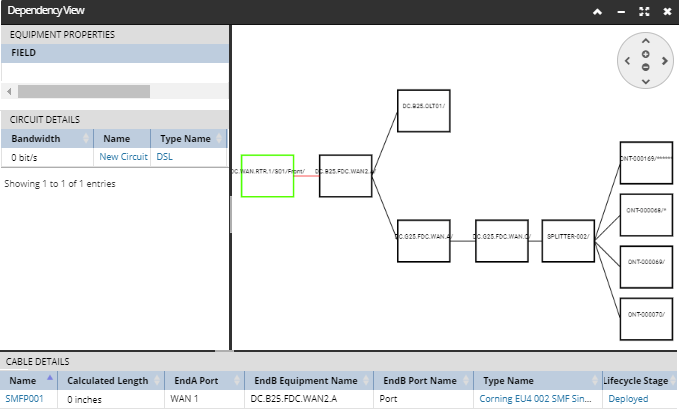Click the Cable Details section header
This screenshot has height=409, width=679.
(339, 361)
